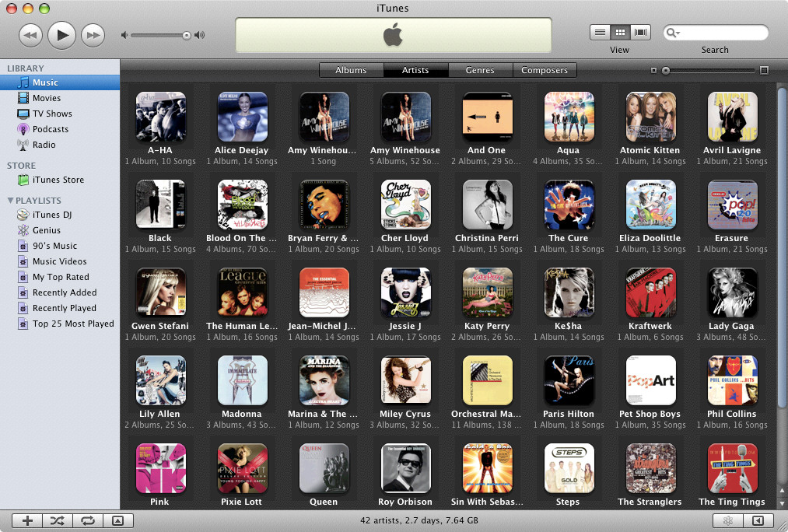
Task: Select the Erasure cover art
Action: pos(732,205)
